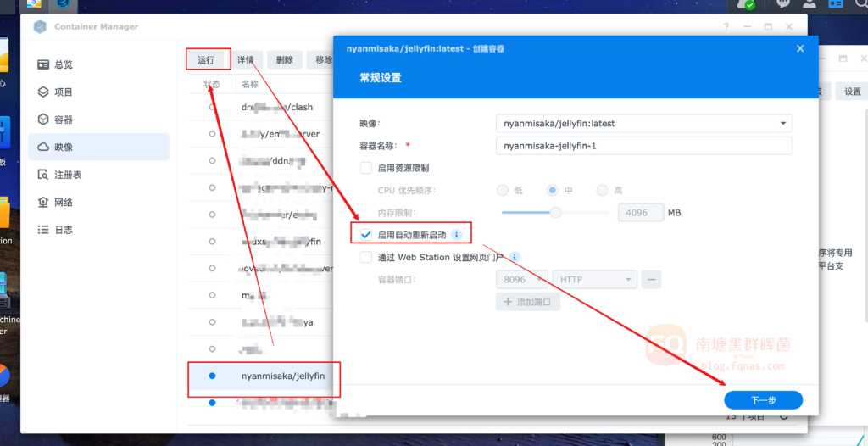Open the 网络 network section
This screenshot has width=868, height=446.
coord(63,202)
